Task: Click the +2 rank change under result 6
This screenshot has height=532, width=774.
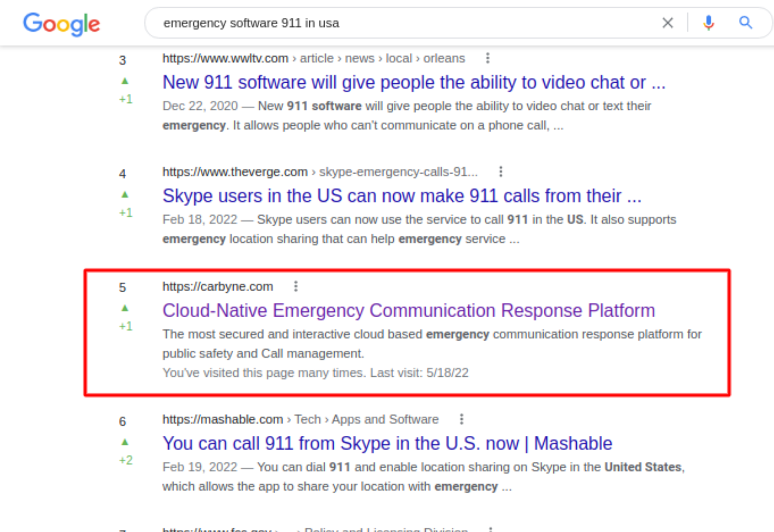Action: coord(126,460)
